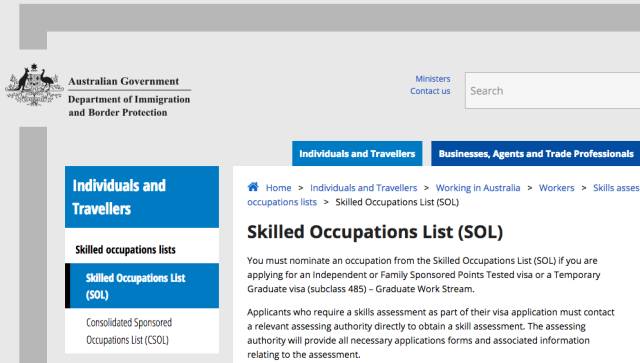Screen dimensions: 640x363
Task: Click the Department of Immigration title text
Action: click(x=129, y=106)
